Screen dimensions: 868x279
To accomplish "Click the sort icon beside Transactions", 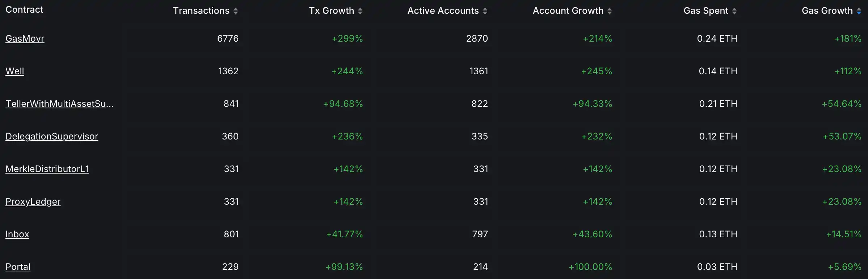I will pyautogui.click(x=236, y=11).
